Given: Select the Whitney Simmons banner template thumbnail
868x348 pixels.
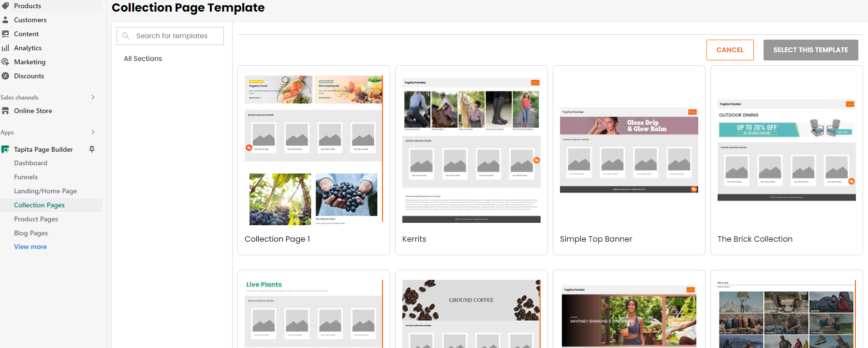Looking at the screenshot, I should pos(629,316).
